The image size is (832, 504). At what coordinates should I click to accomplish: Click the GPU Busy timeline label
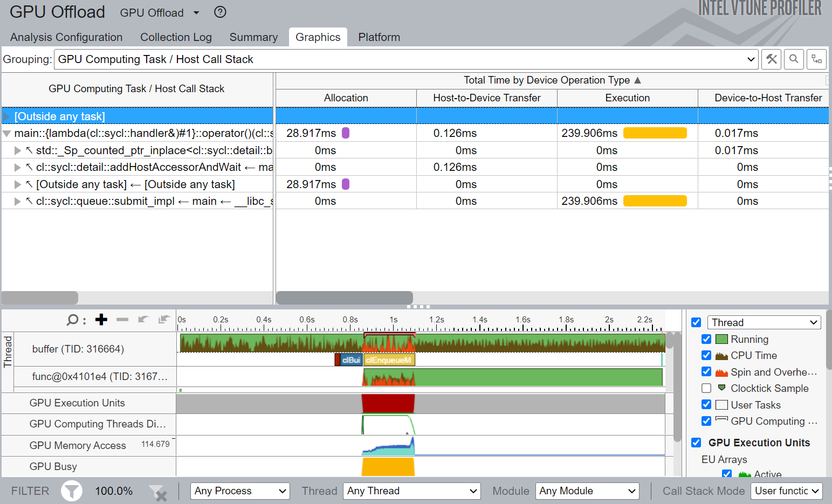[53, 466]
